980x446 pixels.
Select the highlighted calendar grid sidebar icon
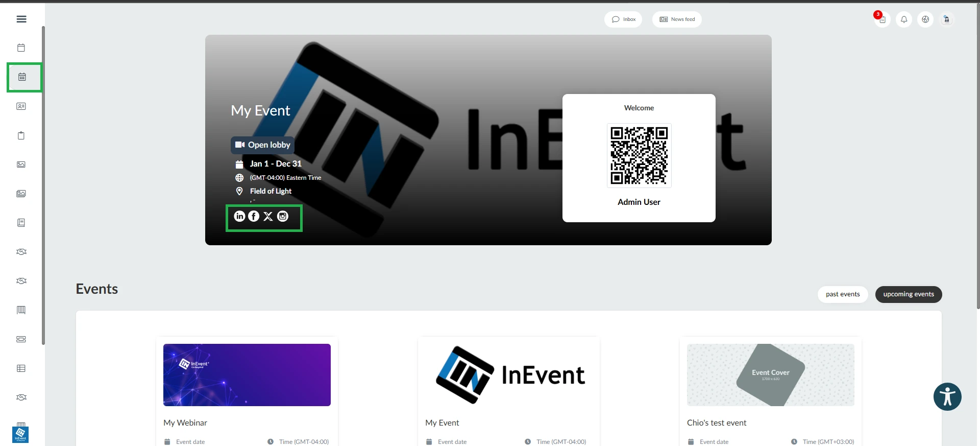pos(22,77)
